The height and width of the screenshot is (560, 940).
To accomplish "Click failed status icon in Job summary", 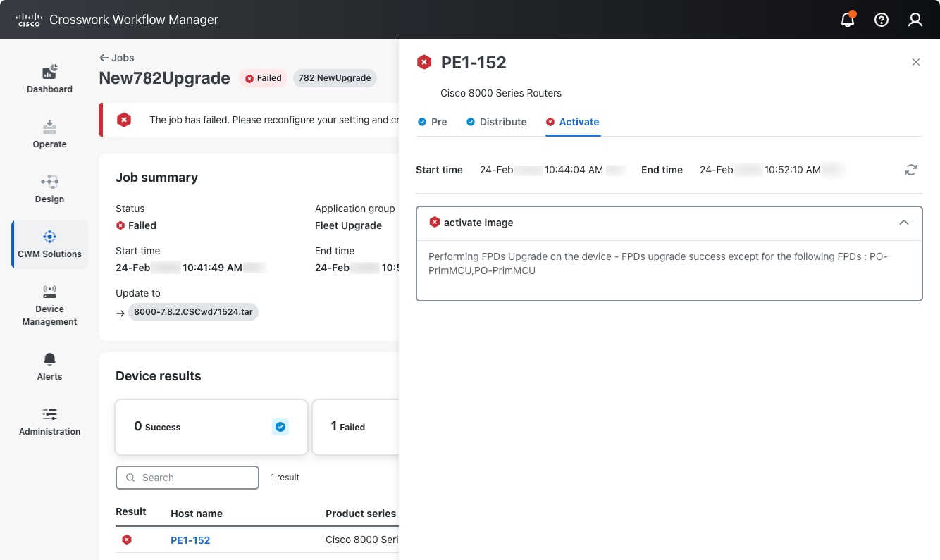I will tap(120, 225).
